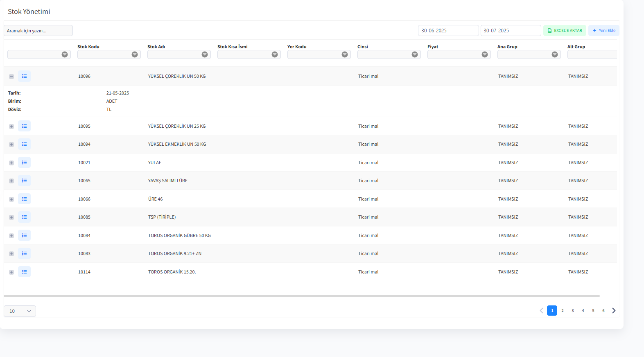Screen dimensions: 644x357
Task: Open filter options for Stok Adı column
Action: (x=205, y=54)
